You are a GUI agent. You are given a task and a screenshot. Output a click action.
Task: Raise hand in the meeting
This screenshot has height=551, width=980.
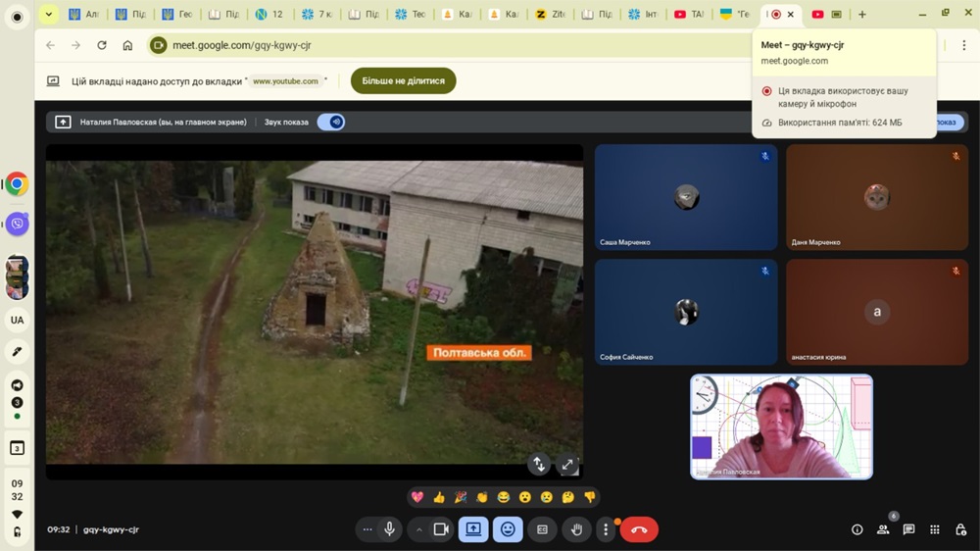pos(577,529)
